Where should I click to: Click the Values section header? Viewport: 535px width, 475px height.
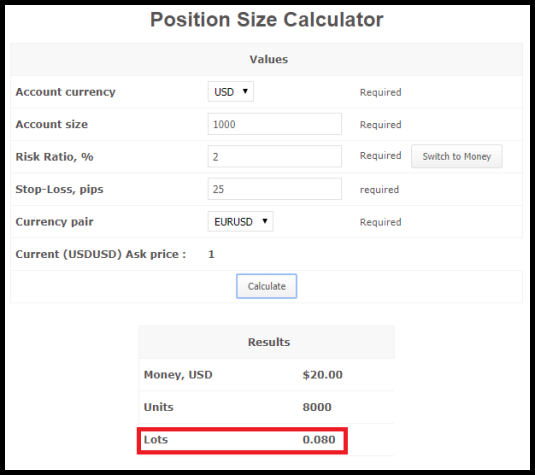click(x=269, y=59)
